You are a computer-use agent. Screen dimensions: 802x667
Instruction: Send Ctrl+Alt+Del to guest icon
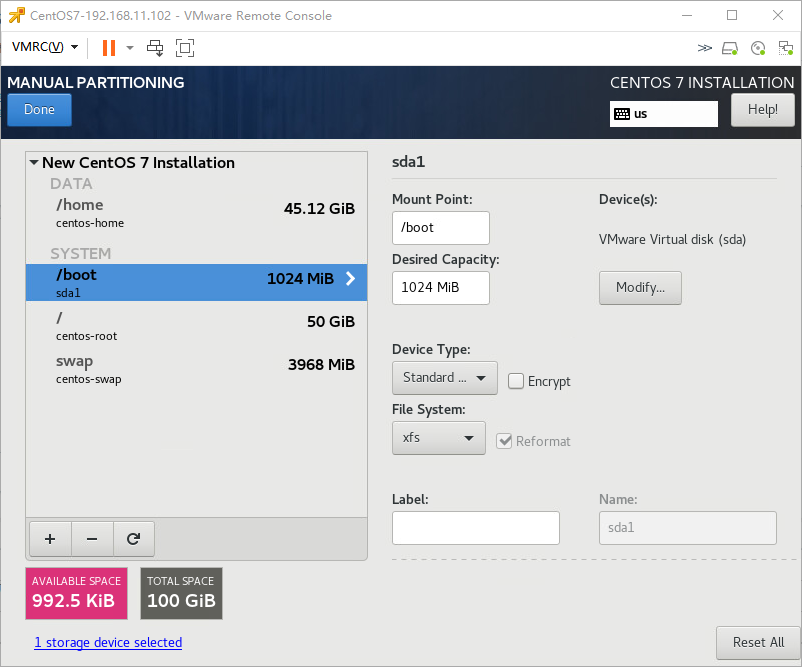[x=155, y=48]
